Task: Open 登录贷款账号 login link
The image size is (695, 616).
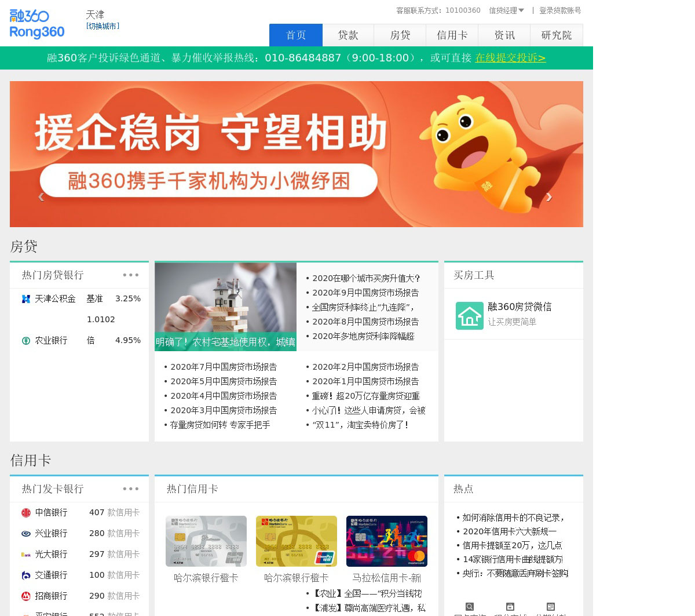Action: pyautogui.click(x=560, y=10)
